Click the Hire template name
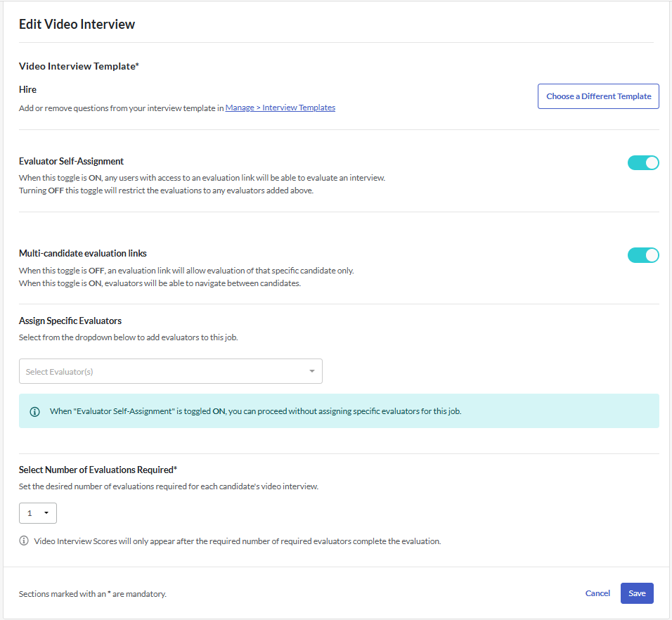Screen dimensions: 672x620 (28, 89)
